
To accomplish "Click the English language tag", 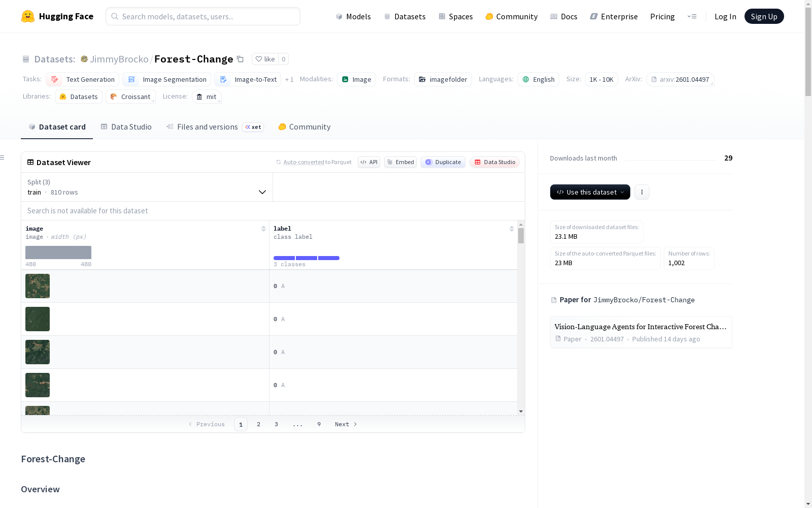I will [x=538, y=79].
